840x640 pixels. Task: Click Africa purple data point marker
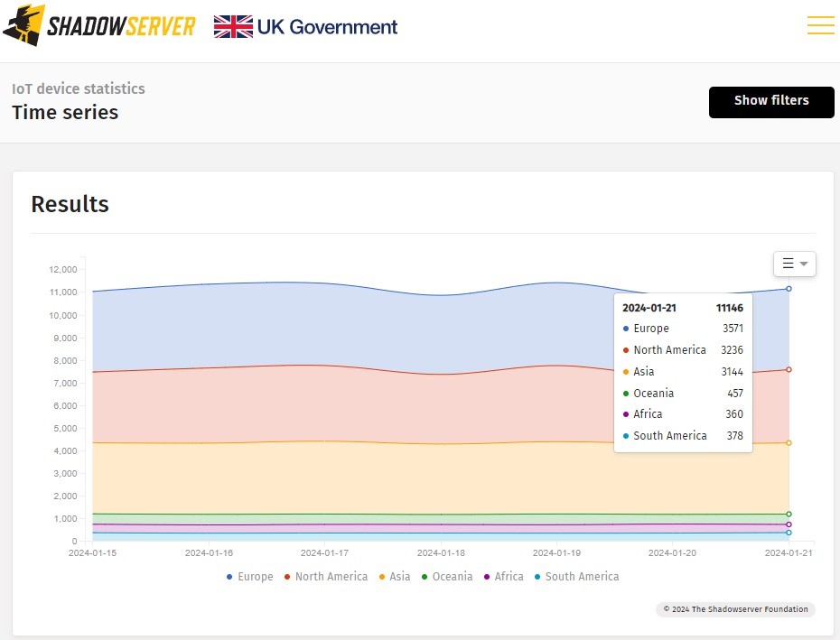789,524
